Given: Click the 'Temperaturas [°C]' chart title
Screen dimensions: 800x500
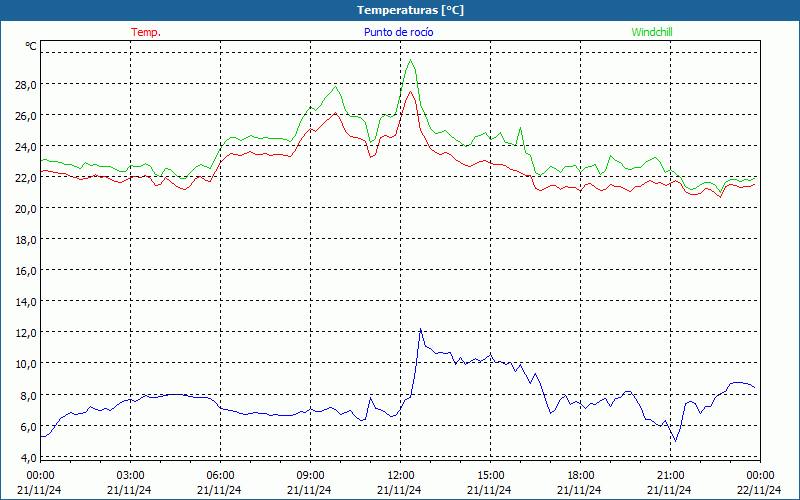Looking at the screenshot, I should (410, 10).
